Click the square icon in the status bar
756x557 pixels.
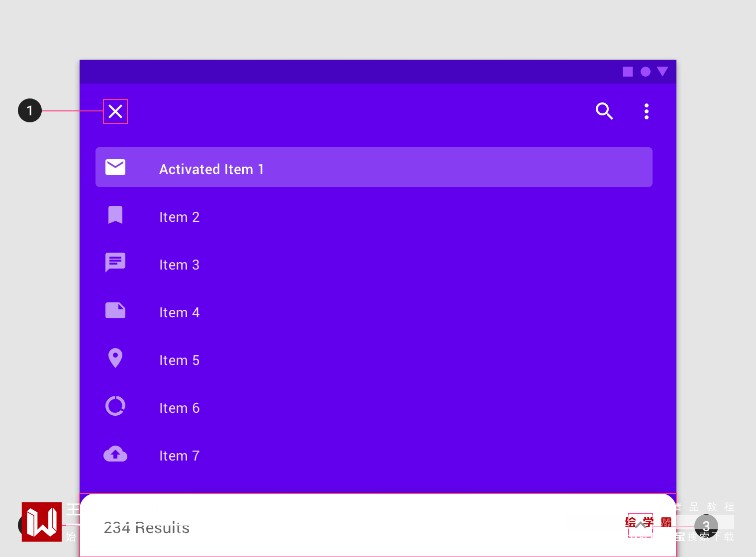[x=628, y=72]
